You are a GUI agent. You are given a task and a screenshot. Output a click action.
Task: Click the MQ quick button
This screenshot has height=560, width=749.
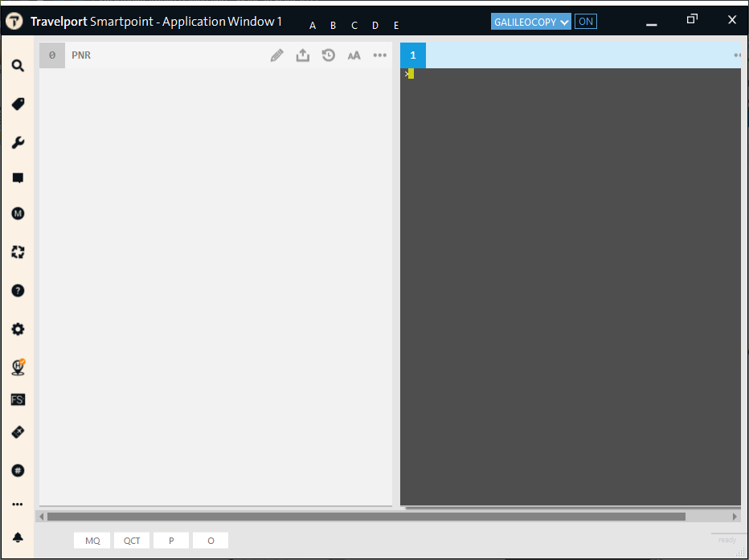(x=92, y=541)
